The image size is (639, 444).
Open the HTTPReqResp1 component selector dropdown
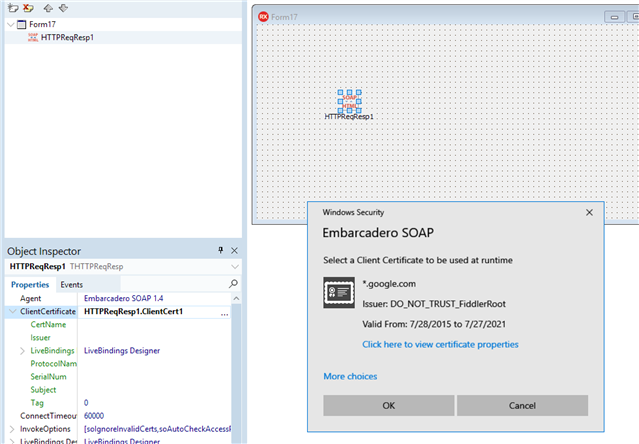[235, 267]
